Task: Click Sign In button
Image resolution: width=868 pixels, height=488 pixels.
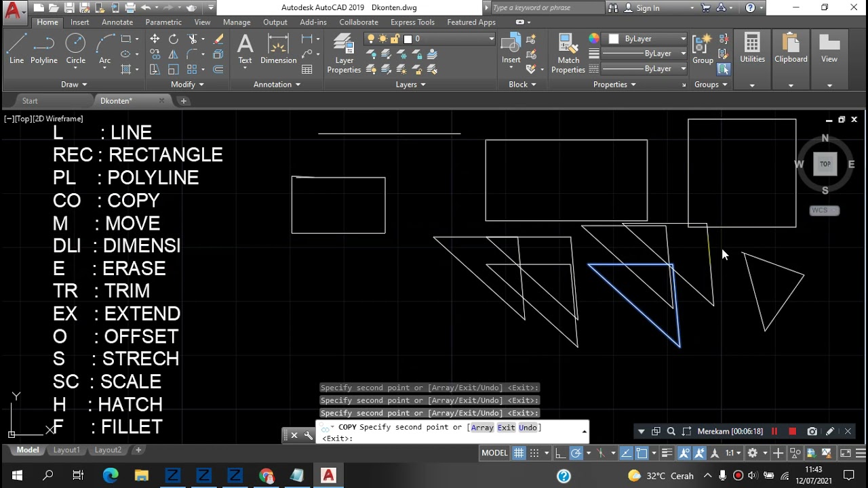Action: (642, 8)
